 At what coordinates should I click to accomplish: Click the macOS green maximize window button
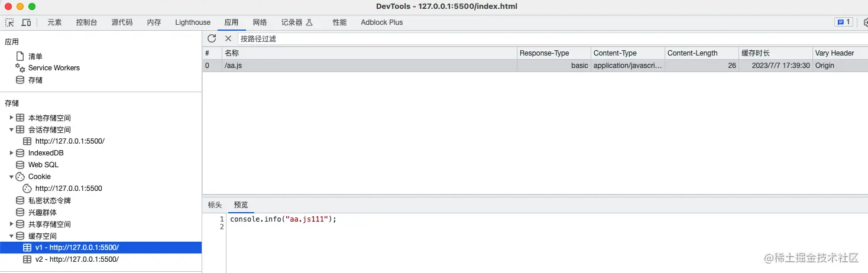point(32,6)
